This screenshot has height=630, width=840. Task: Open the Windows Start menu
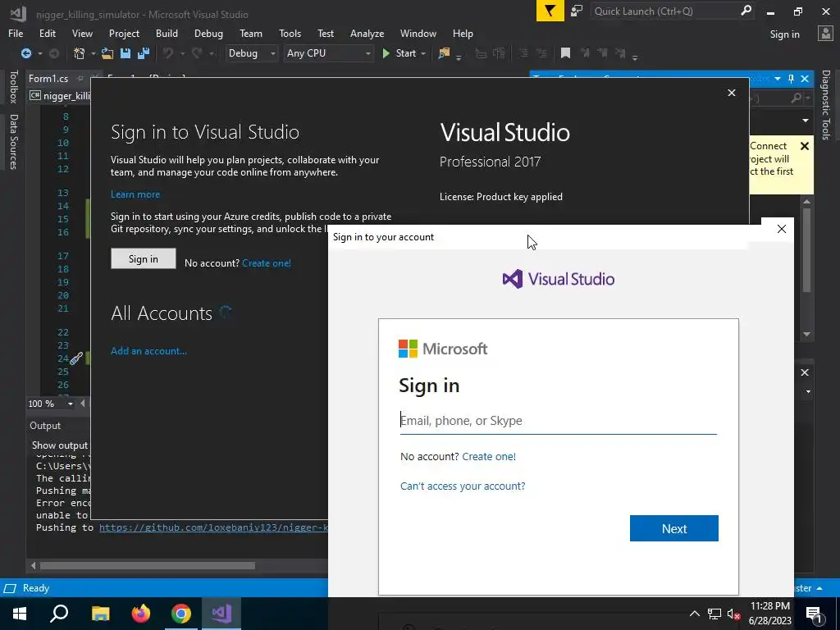[x=20, y=614]
